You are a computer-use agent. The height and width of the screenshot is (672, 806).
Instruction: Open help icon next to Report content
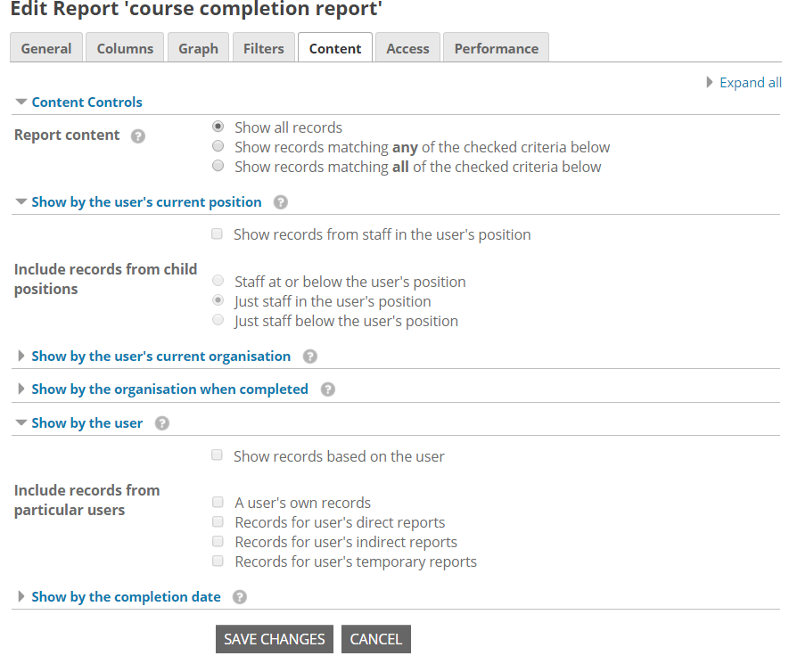(138, 136)
